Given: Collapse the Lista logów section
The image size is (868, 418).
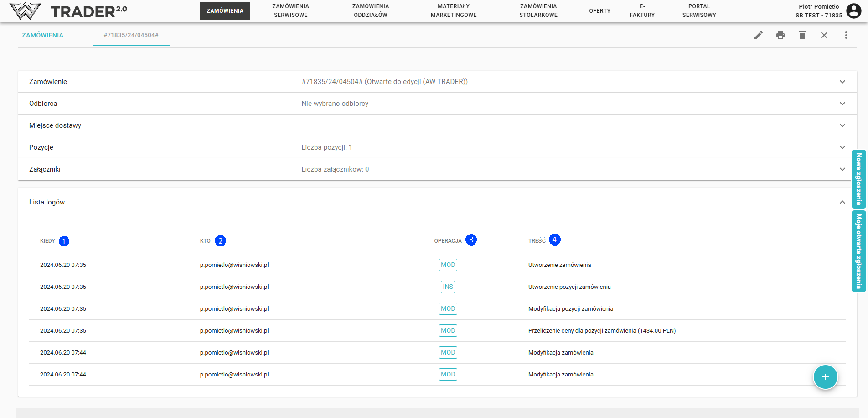Looking at the screenshot, I should pos(842,202).
